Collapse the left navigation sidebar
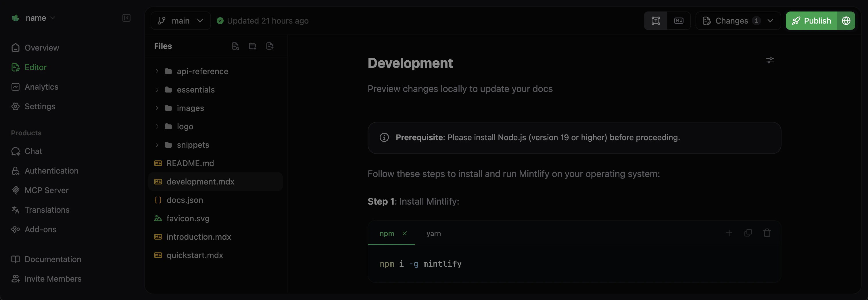The width and height of the screenshot is (868, 300). 126,18
